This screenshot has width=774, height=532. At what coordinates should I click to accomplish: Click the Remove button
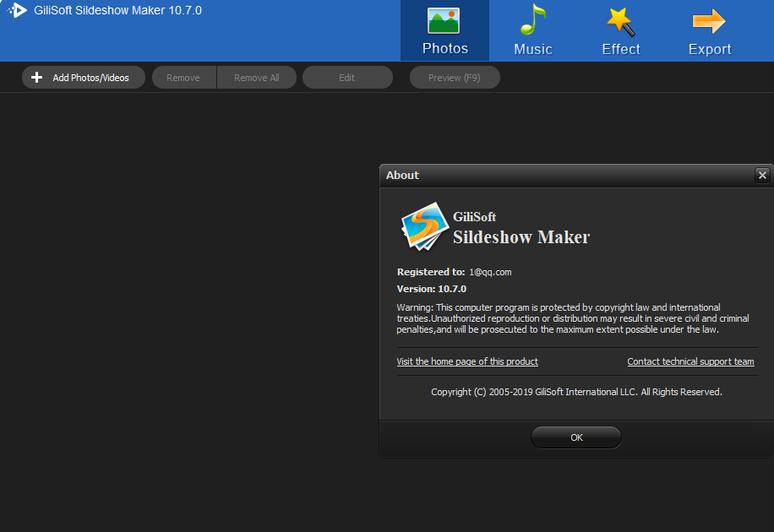(x=183, y=78)
